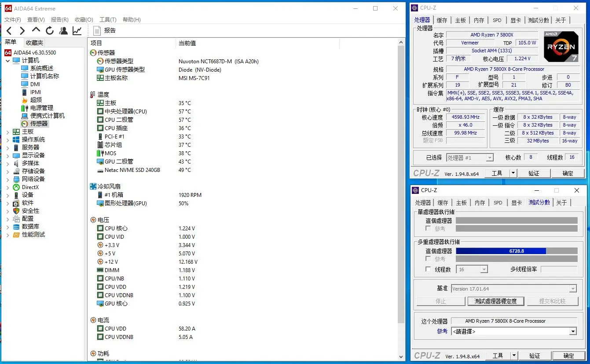Click the 电压 voltage section icon
Viewport: 590px width, 364px height.
pos(93,220)
